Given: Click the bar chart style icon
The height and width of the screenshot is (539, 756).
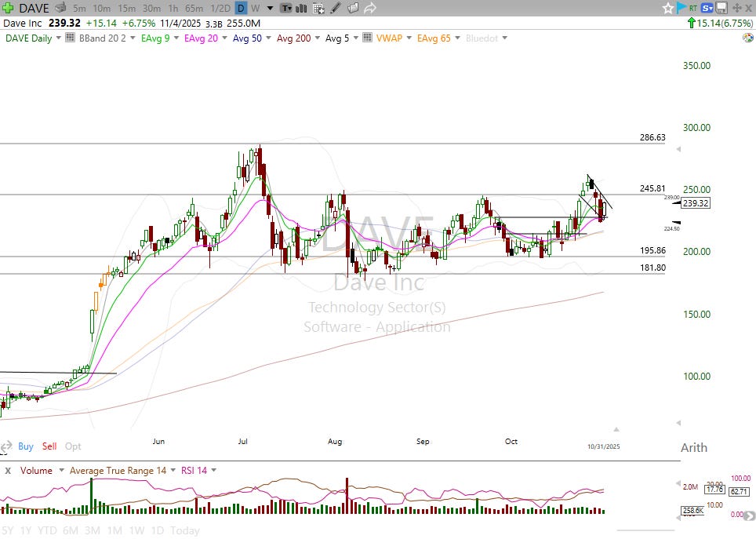Looking at the screenshot, I should coord(301,8).
